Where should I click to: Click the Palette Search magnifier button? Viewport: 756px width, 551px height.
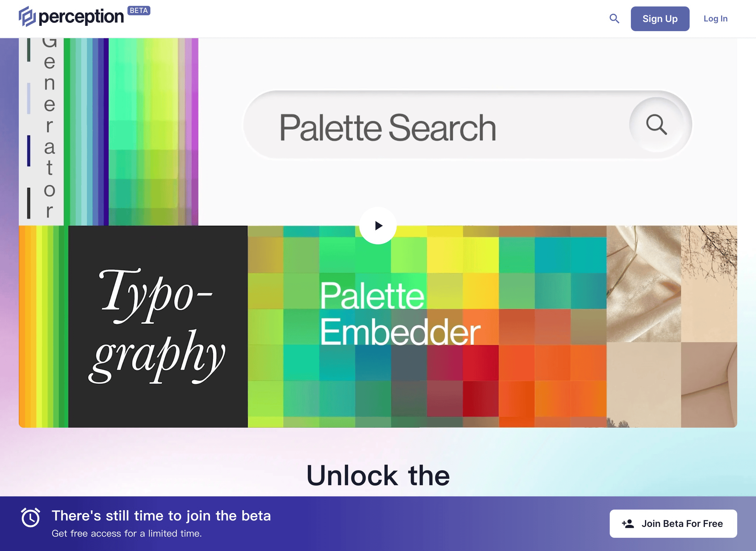point(656,125)
